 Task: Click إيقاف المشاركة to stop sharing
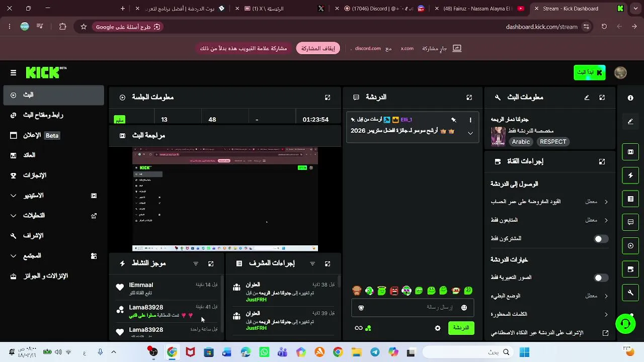(x=318, y=48)
